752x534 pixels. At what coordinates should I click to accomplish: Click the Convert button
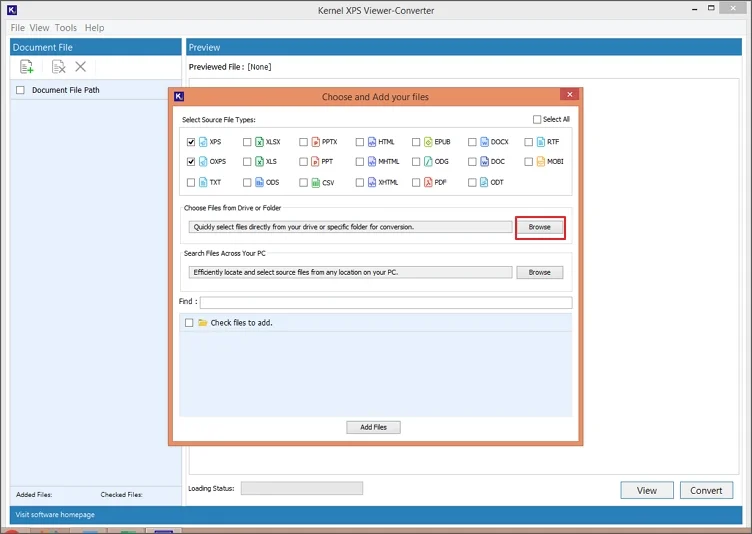706,490
